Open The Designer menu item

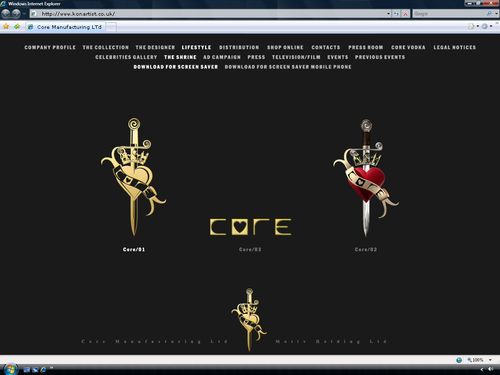pyautogui.click(x=155, y=47)
